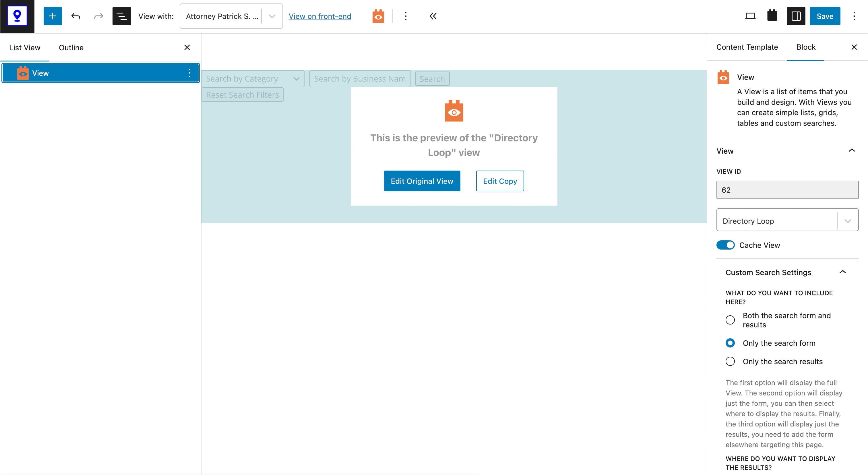Click the site logo icon in the top-left corner
The height and width of the screenshot is (475, 868).
[x=17, y=16]
